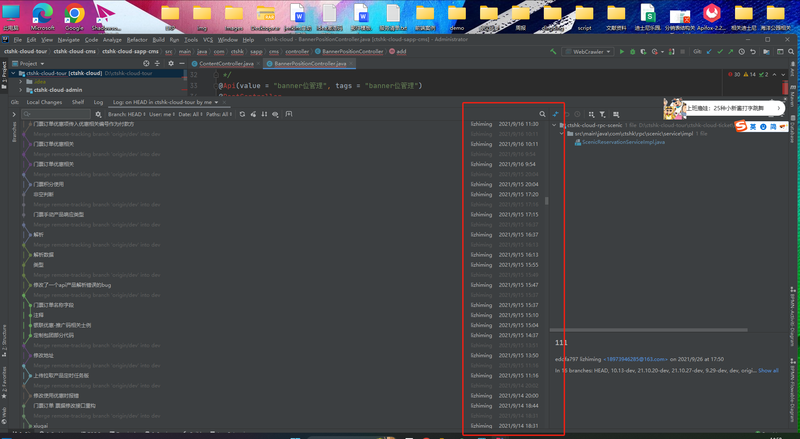
Task: Open Branch: HEAD filter dropdown
Action: pyautogui.click(x=127, y=114)
